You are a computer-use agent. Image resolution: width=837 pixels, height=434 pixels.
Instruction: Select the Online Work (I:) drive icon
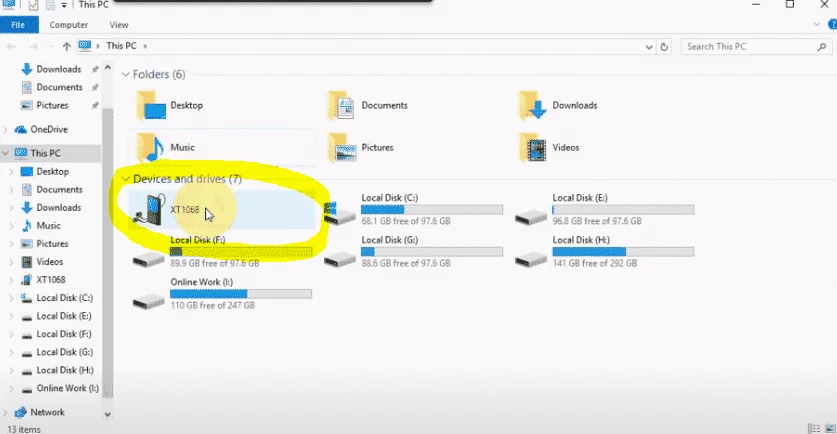coord(148,302)
